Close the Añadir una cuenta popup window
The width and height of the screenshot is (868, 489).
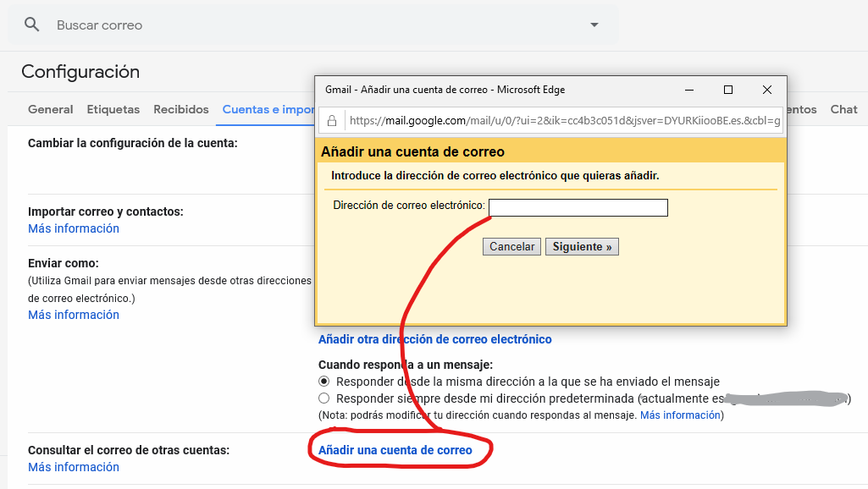point(766,90)
